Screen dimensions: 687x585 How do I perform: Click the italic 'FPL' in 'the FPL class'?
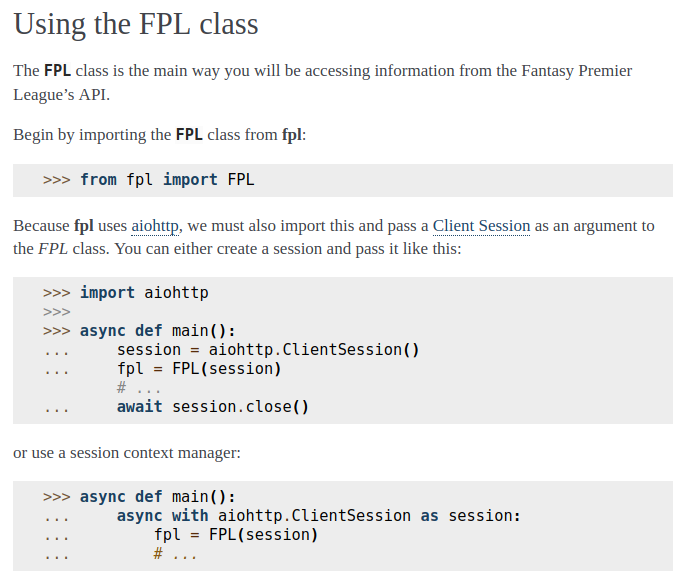point(53,248)
